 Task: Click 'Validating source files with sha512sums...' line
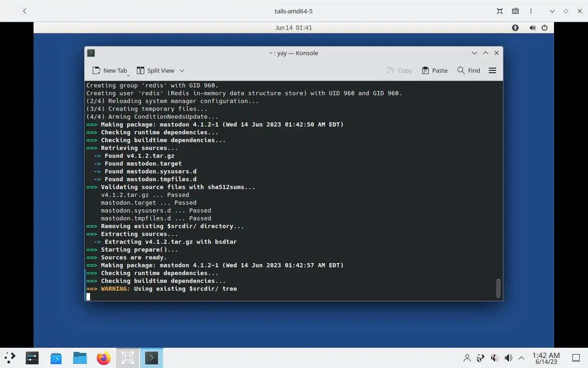[x=171, y=187]
